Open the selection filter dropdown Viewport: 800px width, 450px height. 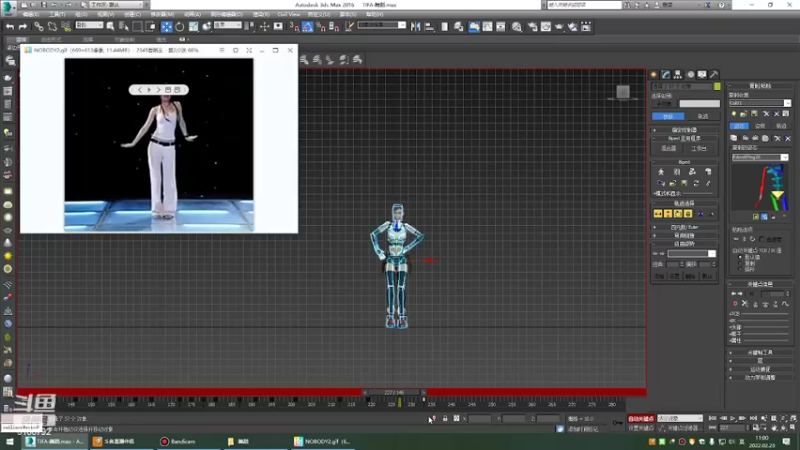[89, 25]
